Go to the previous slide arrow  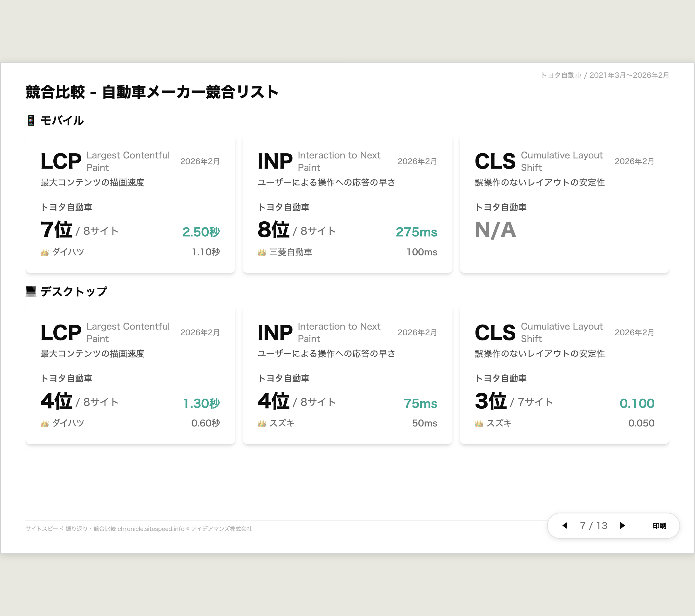(565, 526)
